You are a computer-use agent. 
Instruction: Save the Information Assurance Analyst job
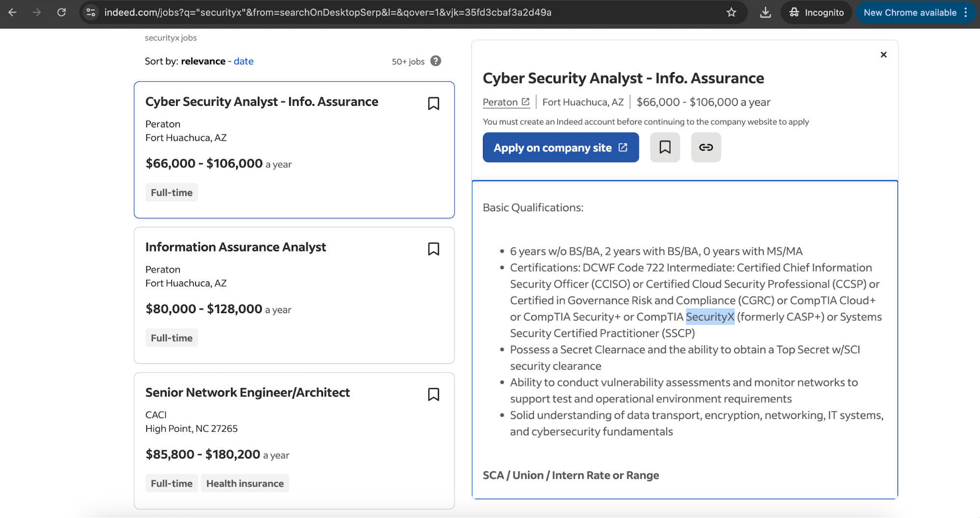click(433, 249)
